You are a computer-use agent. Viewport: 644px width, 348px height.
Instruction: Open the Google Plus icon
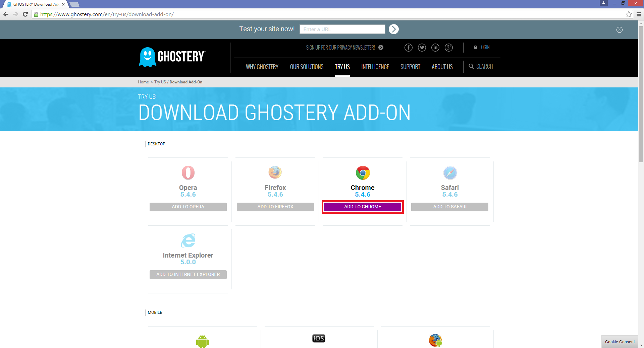[448, 48]
